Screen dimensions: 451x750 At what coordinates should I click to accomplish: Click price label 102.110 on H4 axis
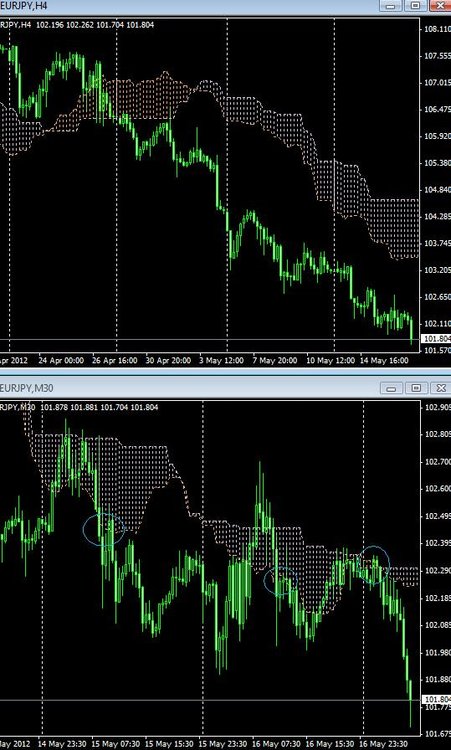(x=437, y=324)
